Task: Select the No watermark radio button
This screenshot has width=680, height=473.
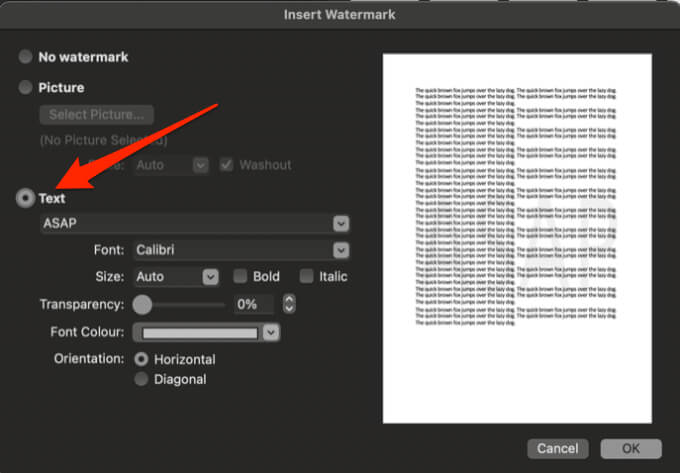Action: [25, 57]
